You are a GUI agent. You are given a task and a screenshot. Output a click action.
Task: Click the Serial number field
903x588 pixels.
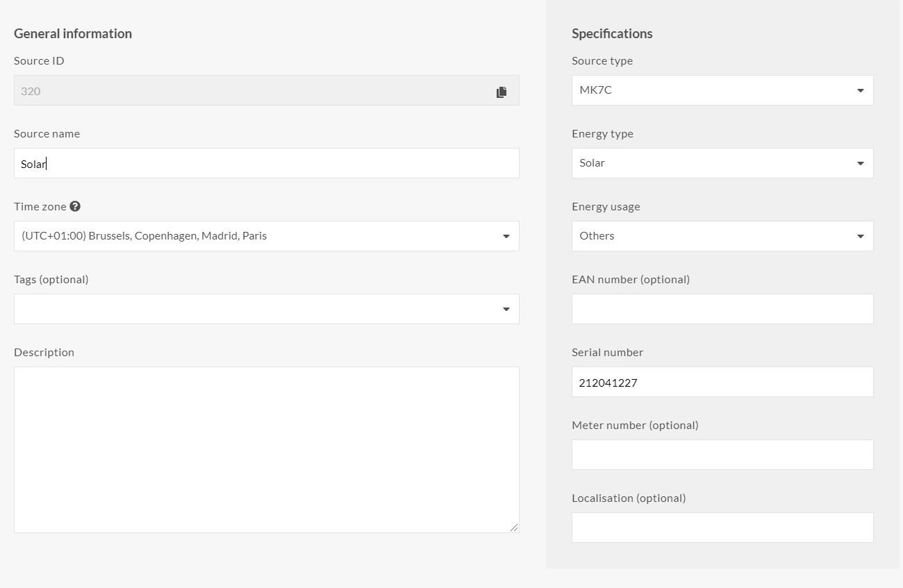tap(722, 381)
